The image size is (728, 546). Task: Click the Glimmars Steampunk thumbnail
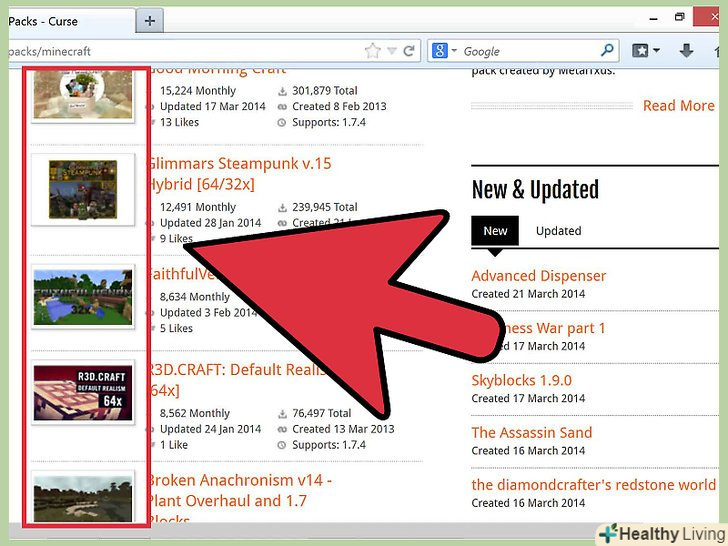pos(83,189)
